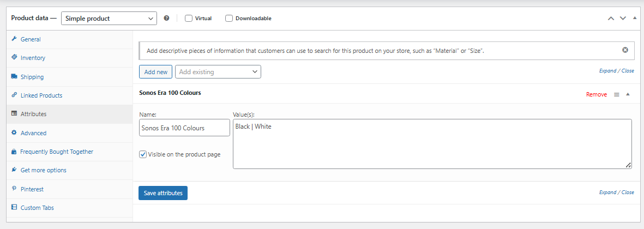Collapse the Product data panel
644x229 pixels.
click(x=635, y=18)
